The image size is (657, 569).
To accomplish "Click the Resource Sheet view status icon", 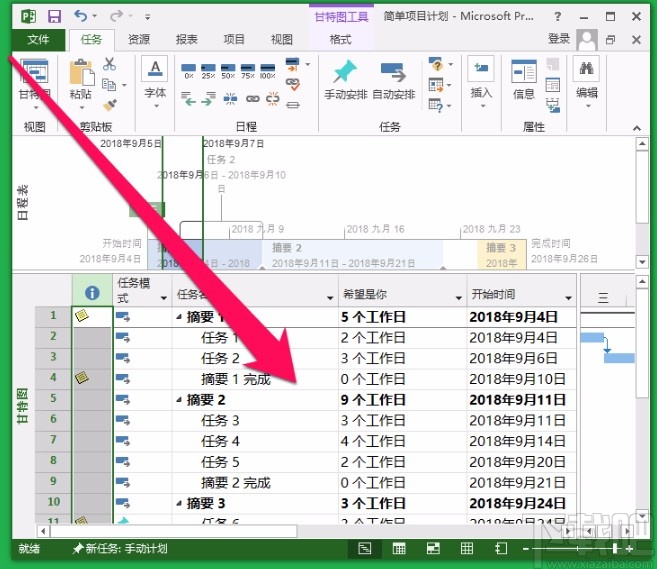I will coord(467,548).
